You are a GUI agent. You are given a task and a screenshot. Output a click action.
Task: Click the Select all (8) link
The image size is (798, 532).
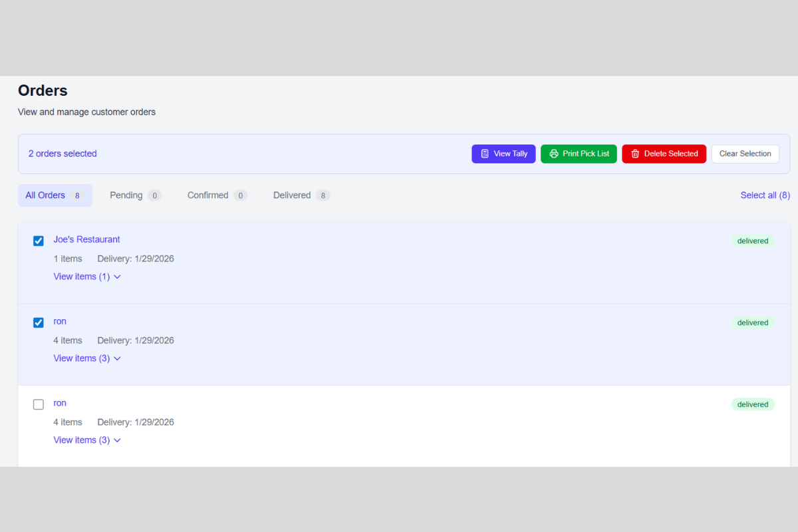[765, 195]
